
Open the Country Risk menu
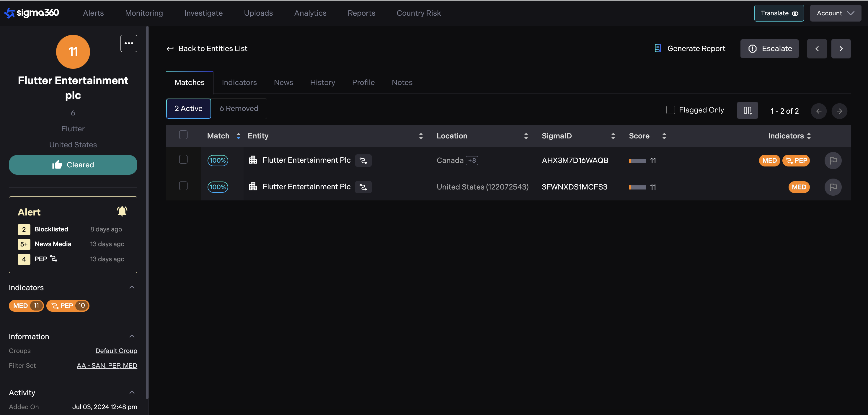click(x=419, y=13)
